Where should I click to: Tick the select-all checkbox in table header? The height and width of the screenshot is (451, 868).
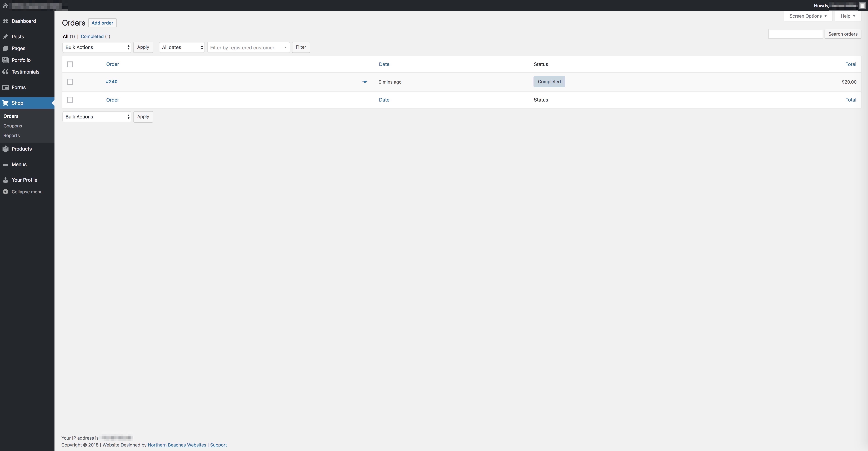tap(70, 64)
